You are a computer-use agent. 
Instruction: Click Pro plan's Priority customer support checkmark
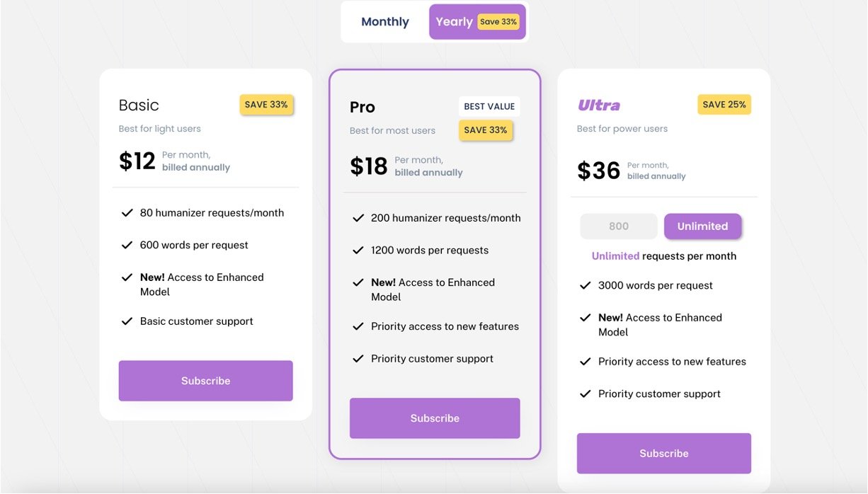[358, 359]
